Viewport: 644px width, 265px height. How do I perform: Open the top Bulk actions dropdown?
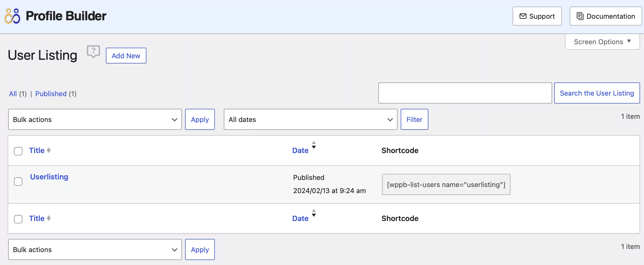click(95, 119)
